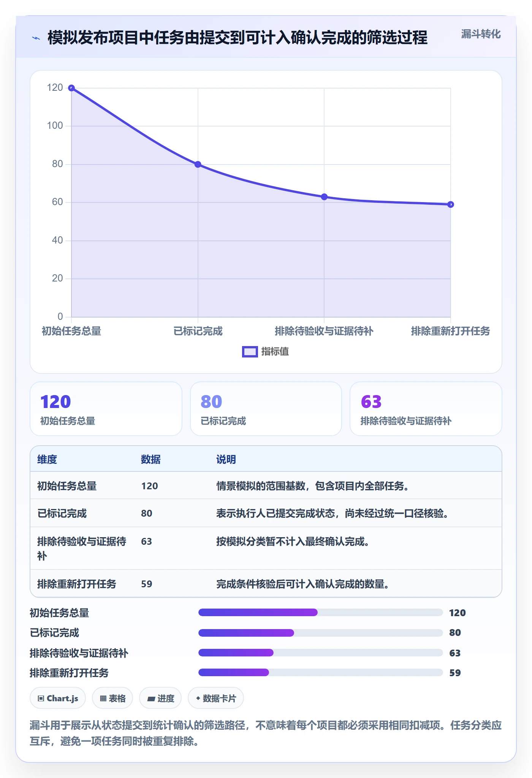Screen dimensions: 532x778
Task: Click the table cell showing 63
Action: click(147, 541)
